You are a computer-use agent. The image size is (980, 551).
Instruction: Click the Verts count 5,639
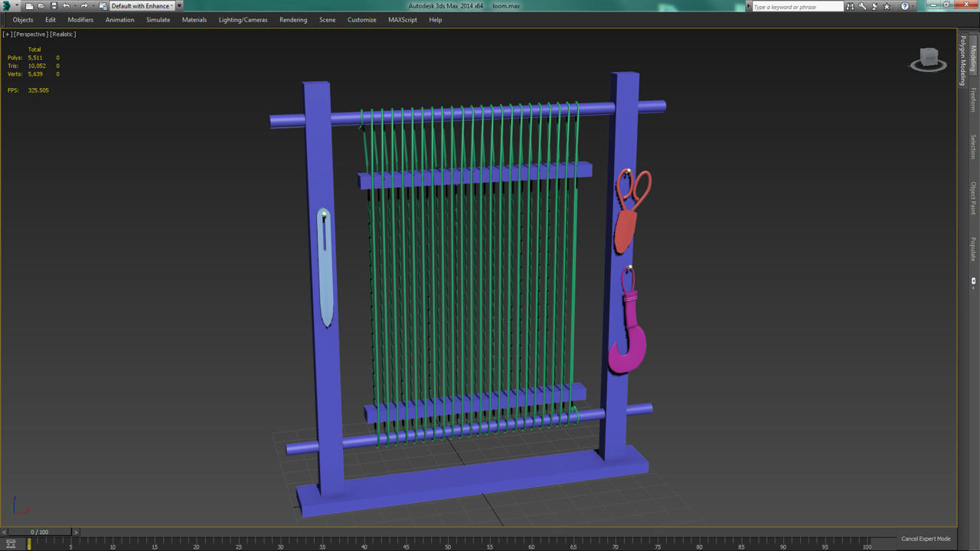[35, 74]
